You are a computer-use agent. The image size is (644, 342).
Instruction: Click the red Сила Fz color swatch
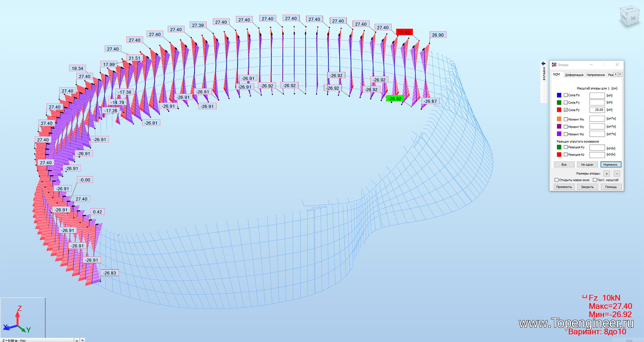(x=559, y=110)
